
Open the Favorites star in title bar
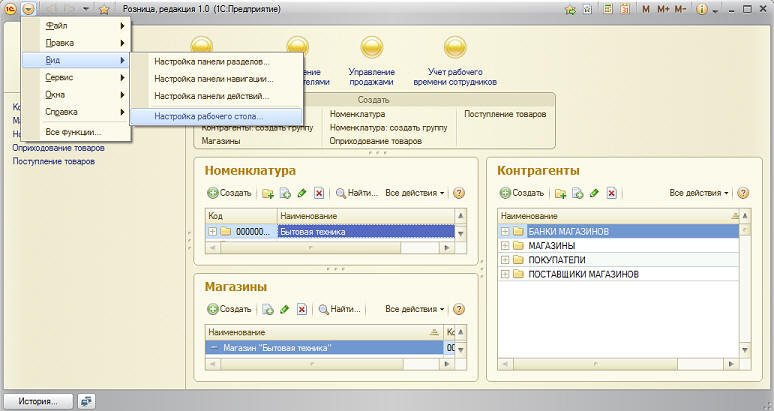click(104, 9)
